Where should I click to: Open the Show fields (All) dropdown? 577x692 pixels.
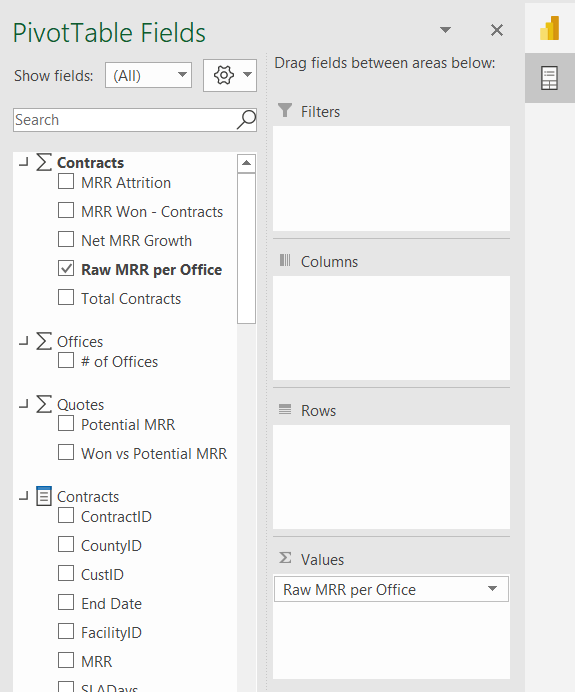pyautogui.click(x=148, y=75)
